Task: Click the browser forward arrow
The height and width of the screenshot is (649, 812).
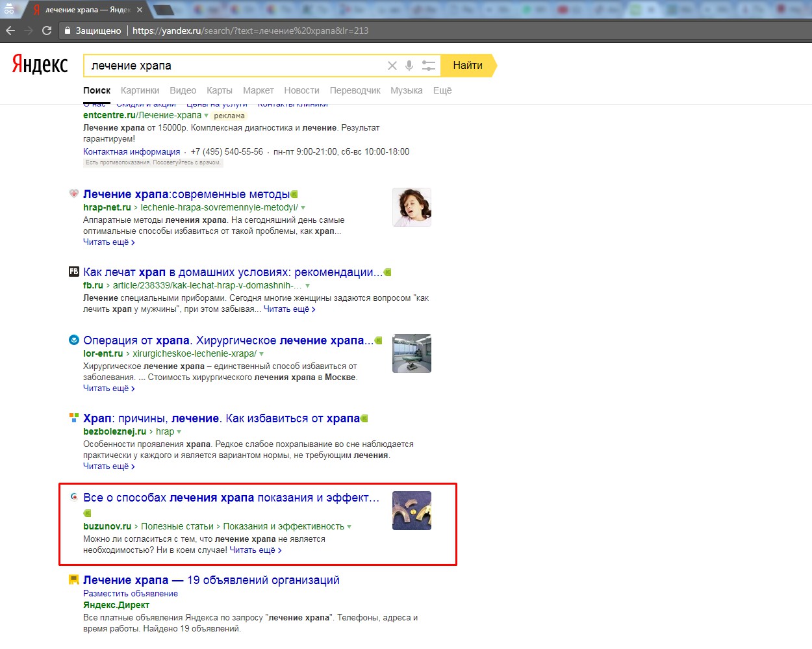Action: 29,31
